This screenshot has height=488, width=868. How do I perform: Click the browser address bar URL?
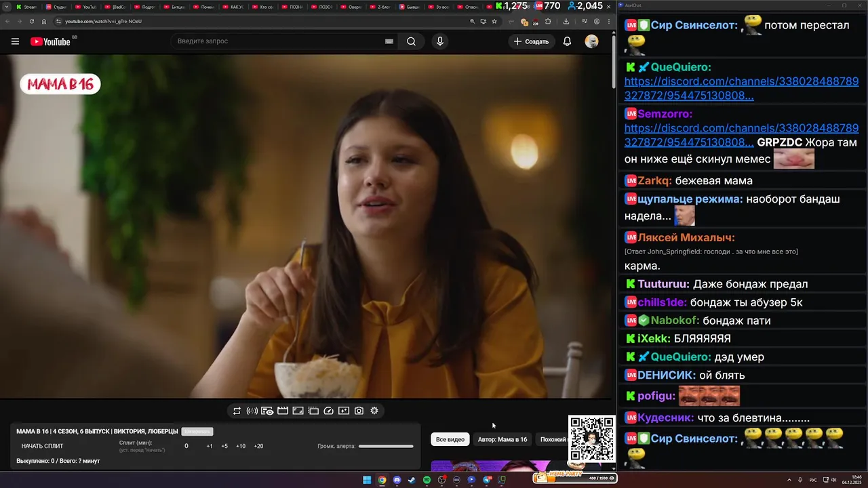(x=103, y=21)
